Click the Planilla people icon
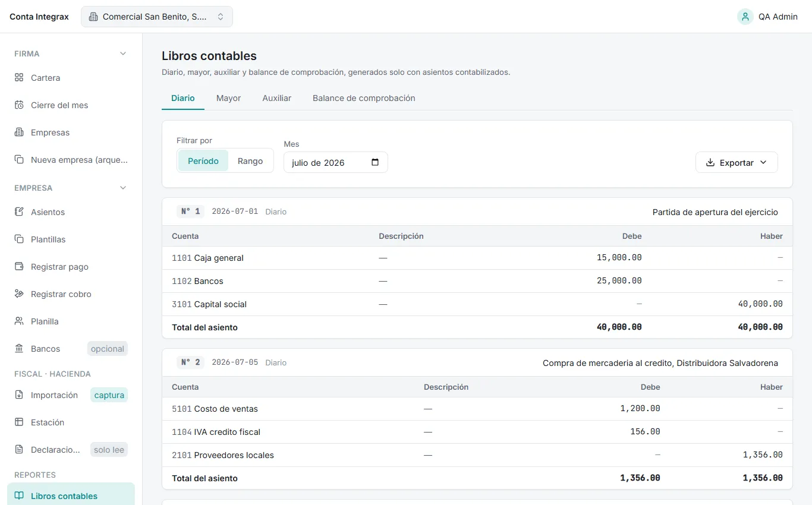 point(19,321)
